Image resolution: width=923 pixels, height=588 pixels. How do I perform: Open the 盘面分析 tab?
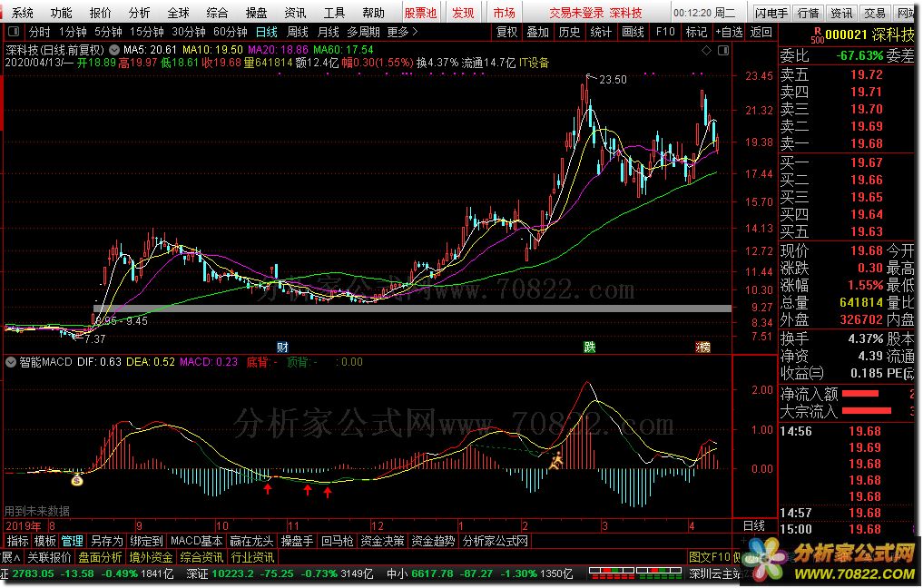coord(100,557)
